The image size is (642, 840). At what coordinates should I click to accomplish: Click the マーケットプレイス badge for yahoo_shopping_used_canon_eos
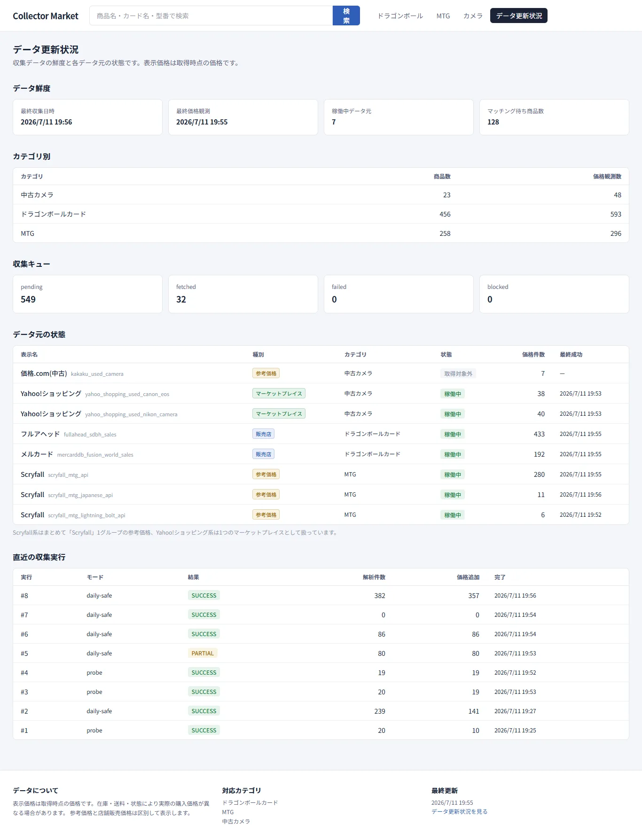[x=279, y=393]
